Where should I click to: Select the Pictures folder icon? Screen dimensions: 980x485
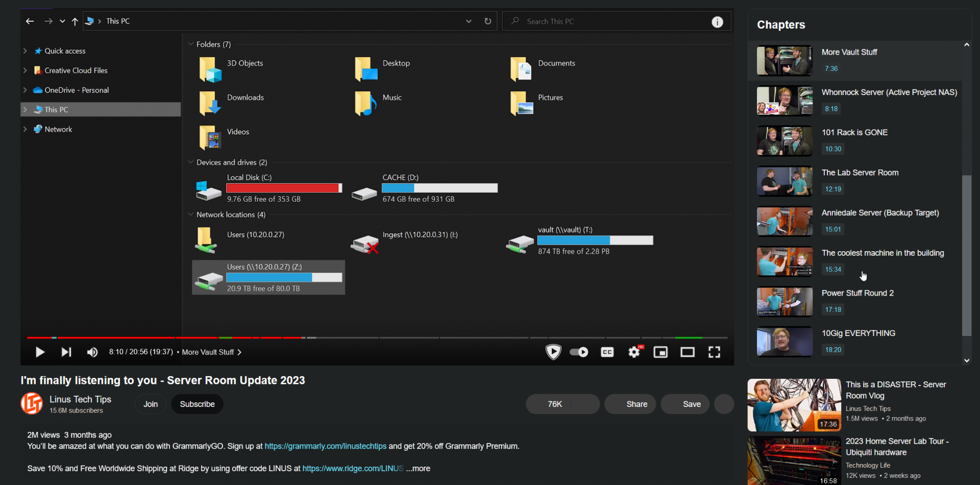(x=521, y=104)
